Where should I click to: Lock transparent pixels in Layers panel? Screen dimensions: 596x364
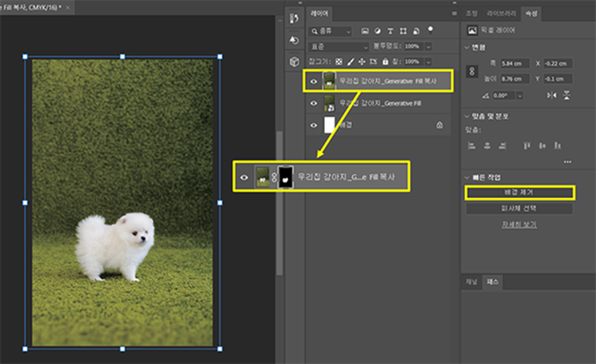click(339, 61)
